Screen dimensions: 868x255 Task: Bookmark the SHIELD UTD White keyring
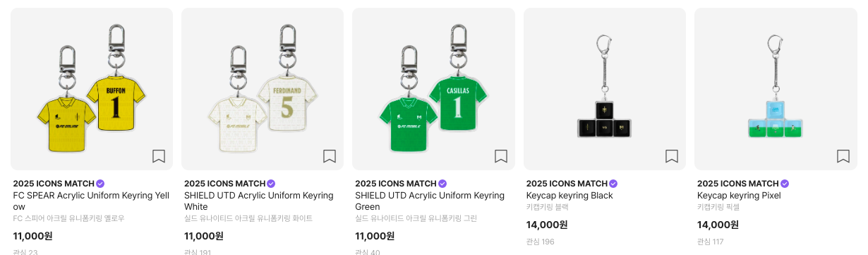330,156
